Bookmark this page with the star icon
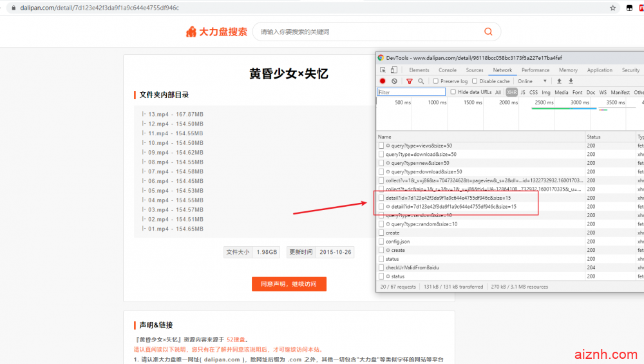Screen dimensions: 644x364 [612, 8]
